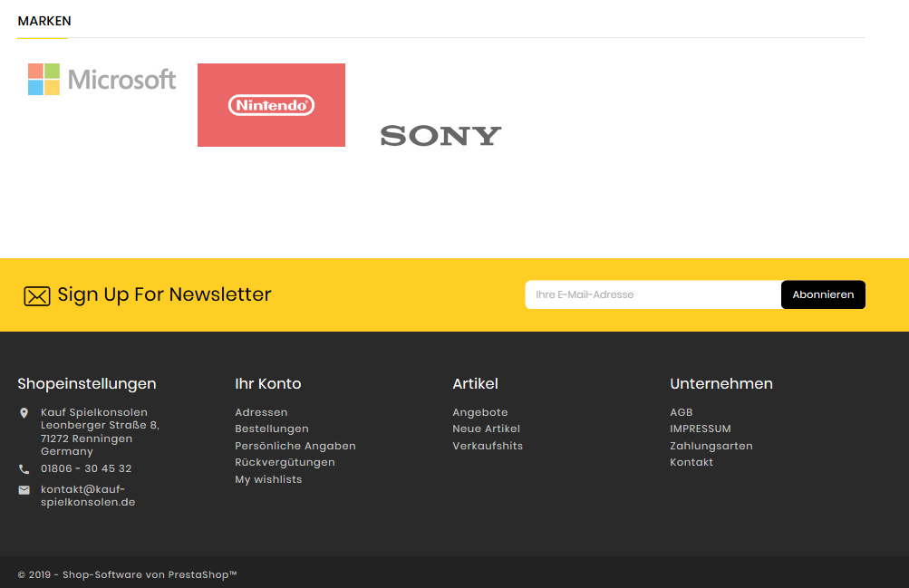Click the Ihr Konto footer heading

[268, 383]
